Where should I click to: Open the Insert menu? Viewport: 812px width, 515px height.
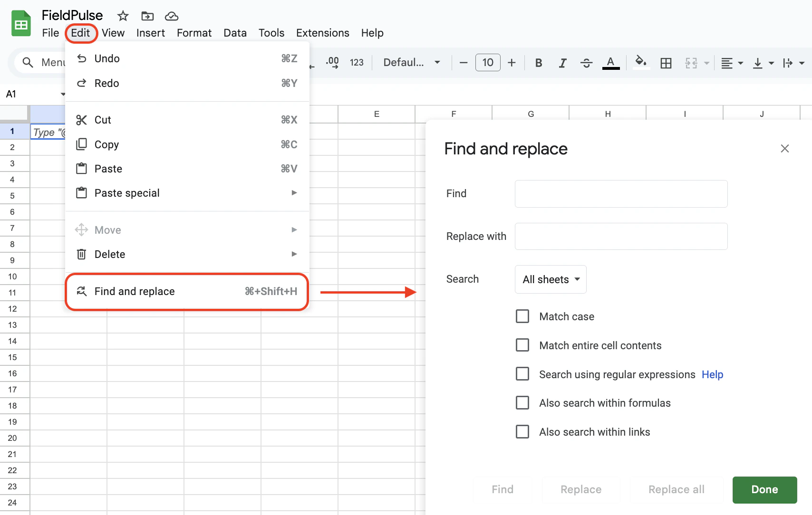coord(151,33)
